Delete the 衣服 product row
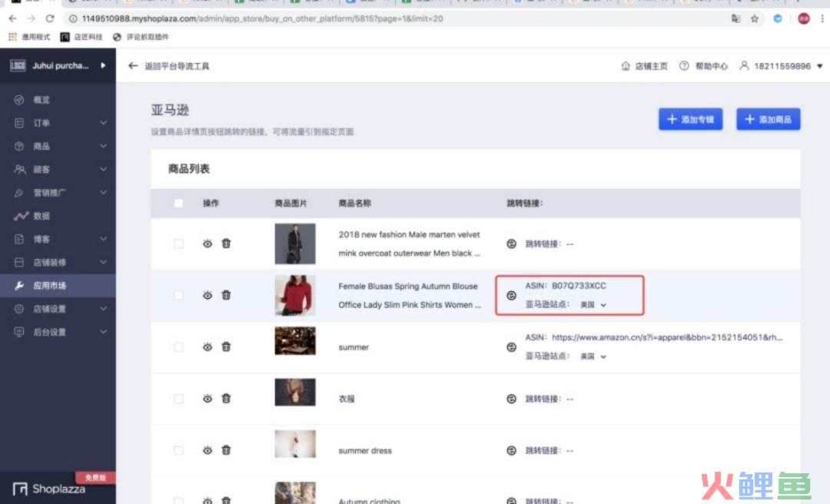The height and width of the screenshot is (504, 830). 226,399
